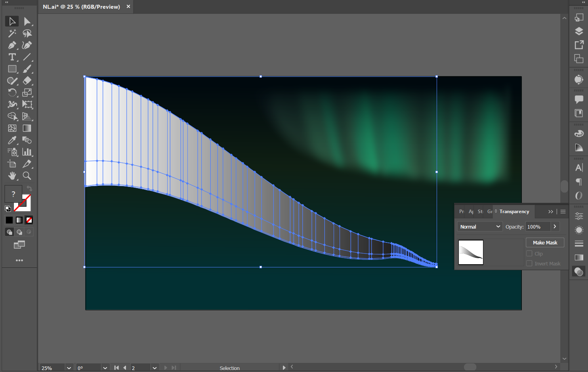Open the Normal blending mode dropdown
The height and width of the screenshot is (372, 588).
(480, 227)
